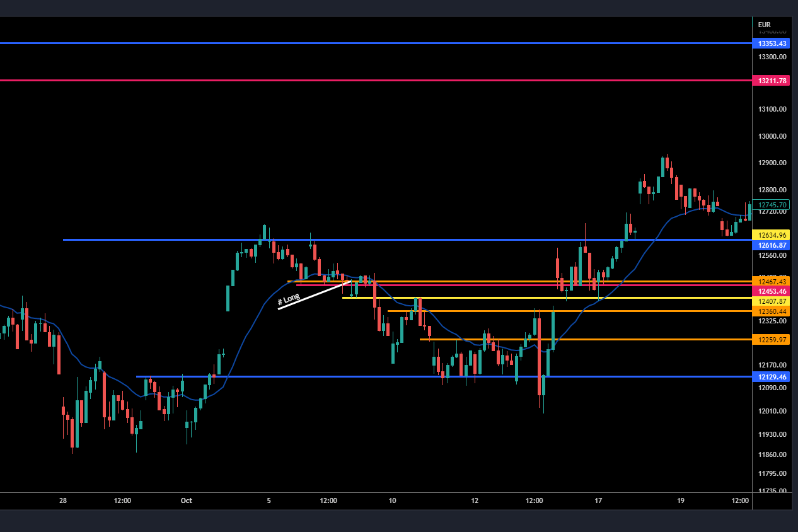Click the orange 12467.43 price label
Screen dimensions: 798x532
coord(772,281)
